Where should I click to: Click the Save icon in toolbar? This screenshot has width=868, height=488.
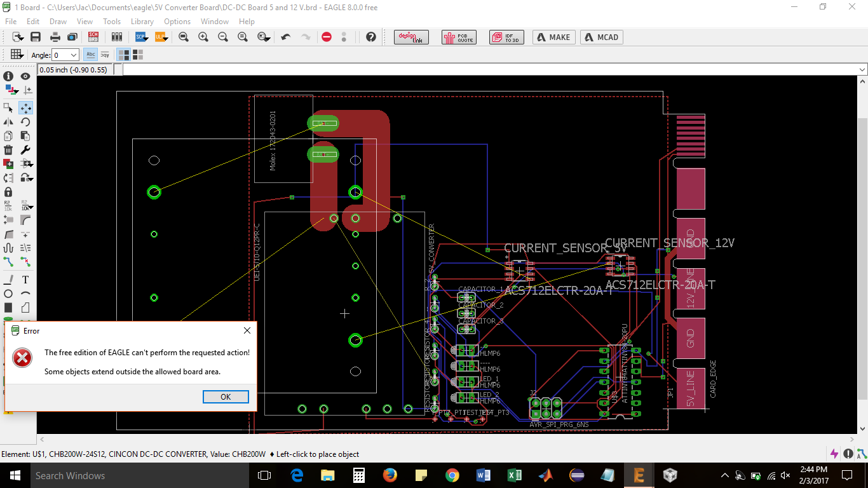point(36,37)
